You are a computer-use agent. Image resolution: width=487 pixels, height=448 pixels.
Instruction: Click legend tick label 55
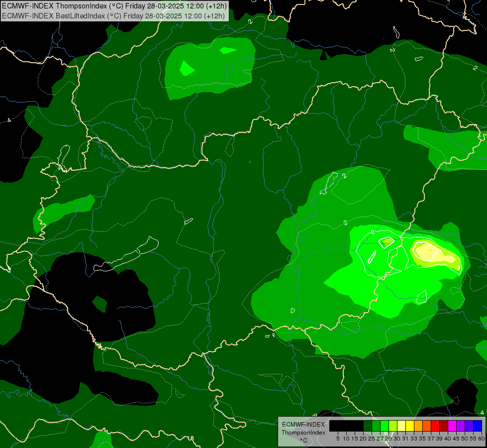pos(473,439)
